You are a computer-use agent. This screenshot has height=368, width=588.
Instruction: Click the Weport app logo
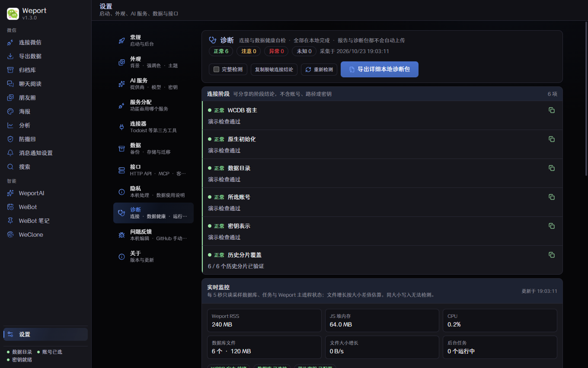pyautogui.click(x=13, y=14)
